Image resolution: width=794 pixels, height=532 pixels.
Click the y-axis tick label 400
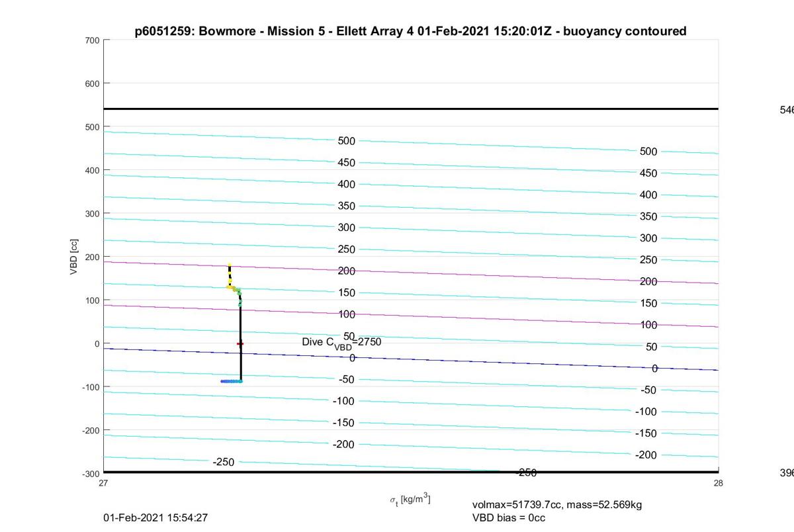point(92,170)
